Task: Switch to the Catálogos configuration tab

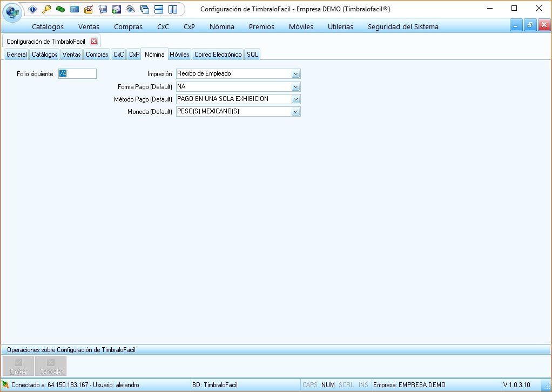Action: pyautogui.click(x=45, y=54)
